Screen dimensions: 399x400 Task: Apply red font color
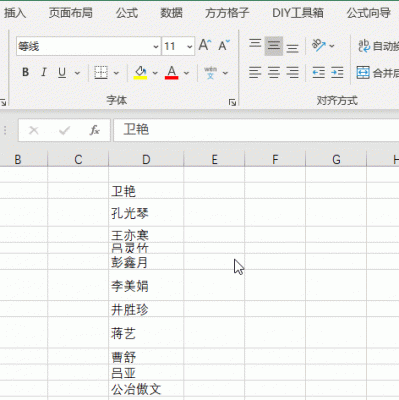click(x=171, y=72)
